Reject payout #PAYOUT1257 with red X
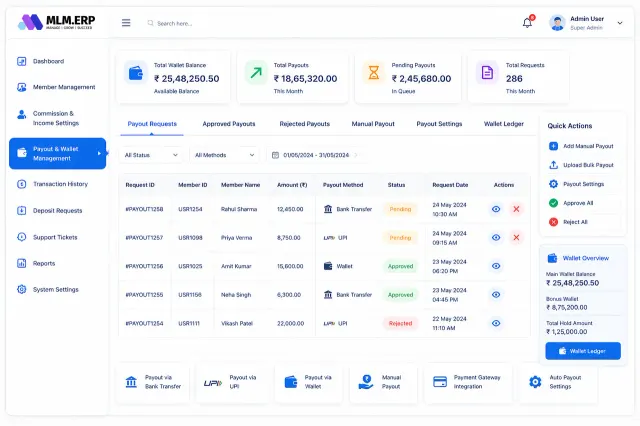 click(x=516, y=237)
